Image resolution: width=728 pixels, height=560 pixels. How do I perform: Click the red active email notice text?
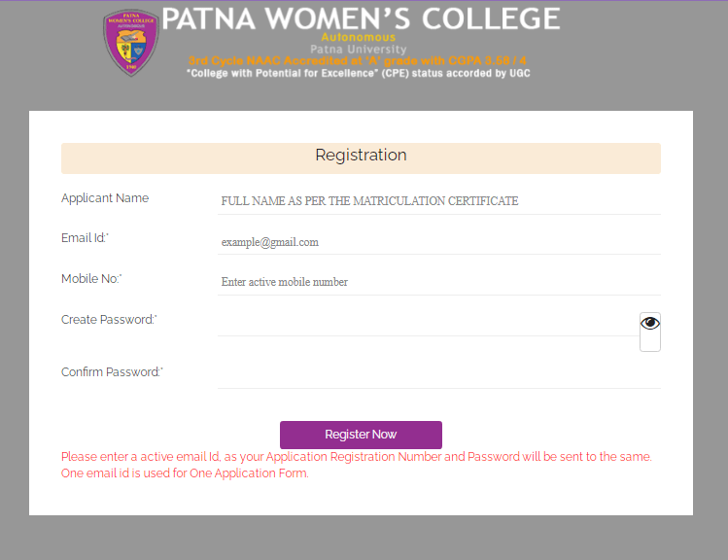[x=357, y=465]
